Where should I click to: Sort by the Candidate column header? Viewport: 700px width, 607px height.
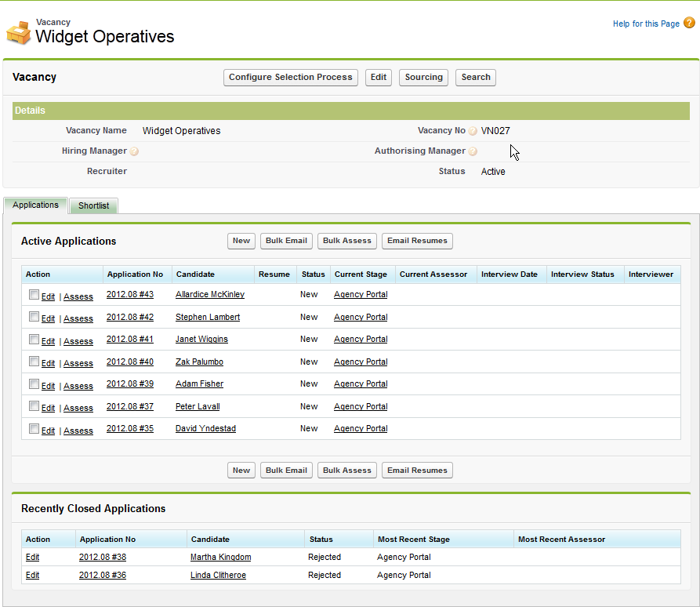[195, 274]
